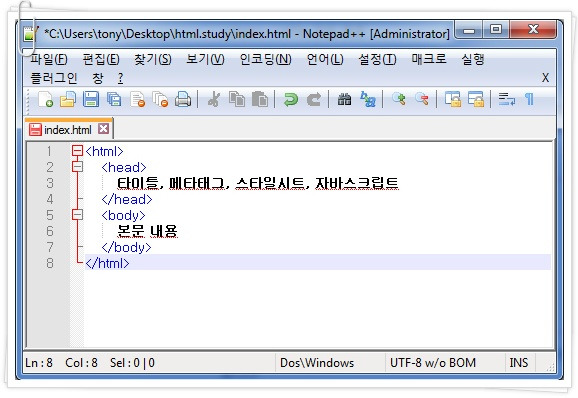This screenshot has width=578, height=398.
Task: Click the 본문 내용 text on line 6
Action: click(x=147, y=231)
